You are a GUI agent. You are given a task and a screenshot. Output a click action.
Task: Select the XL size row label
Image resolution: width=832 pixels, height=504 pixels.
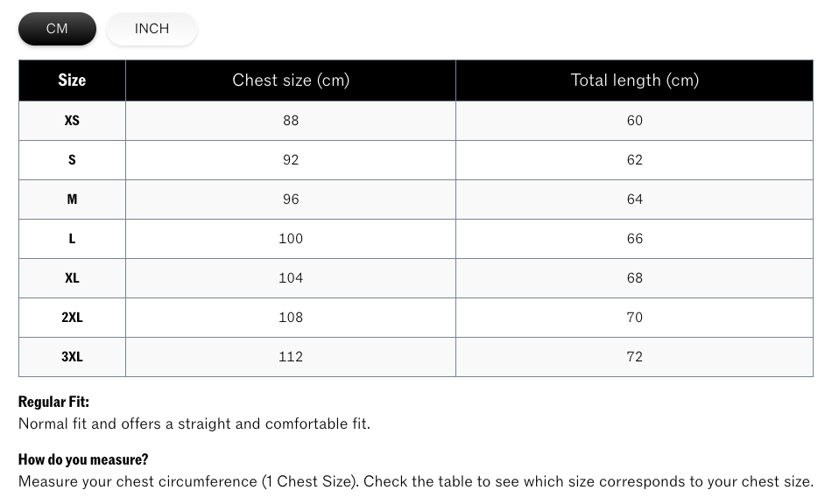(x=72, y=278)
